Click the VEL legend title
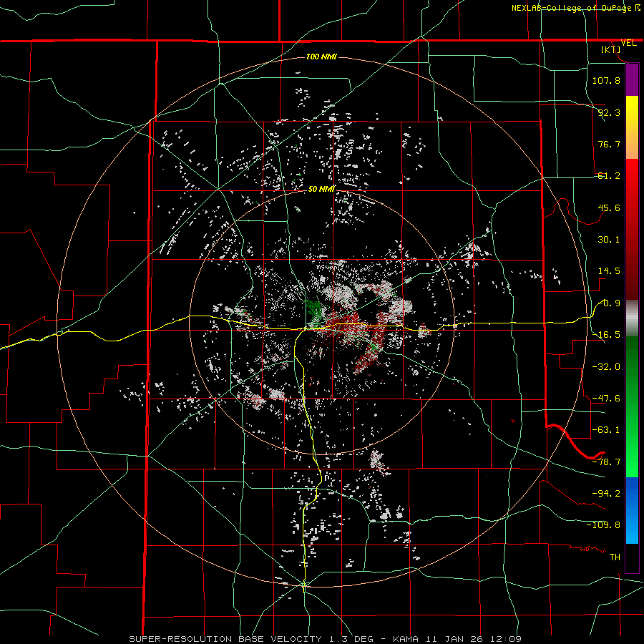The width and height of the screenshot is (644, 644). (628, 43)
